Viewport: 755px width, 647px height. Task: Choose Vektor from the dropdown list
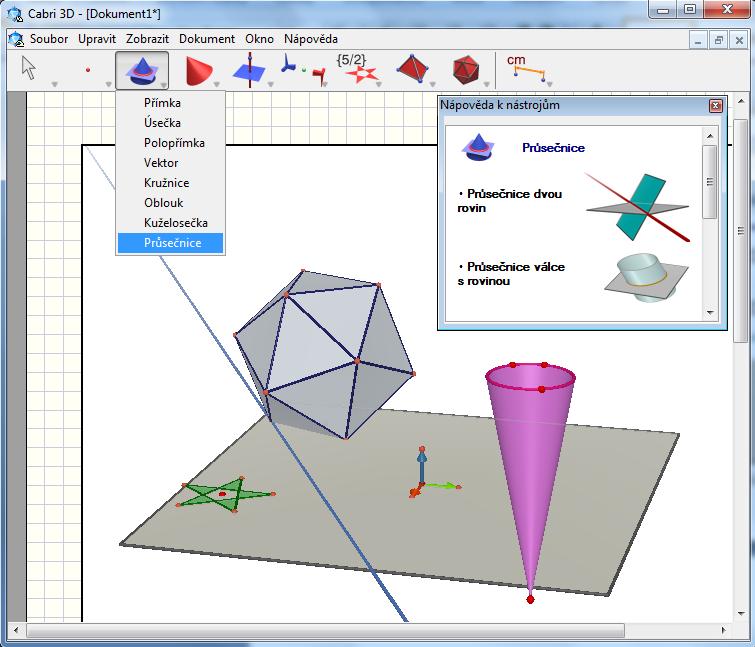coord(170,163)
